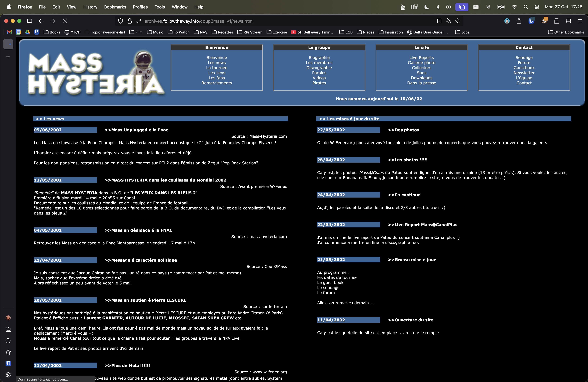Click the Discographie link

coord(319,68)
